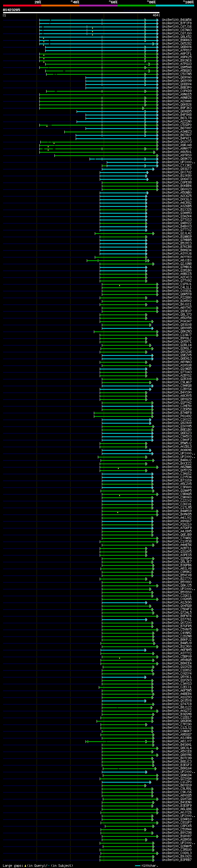Open hit UniRef100_B4UW54
This screenshot has width=197, height=868.
pos(177,20)
